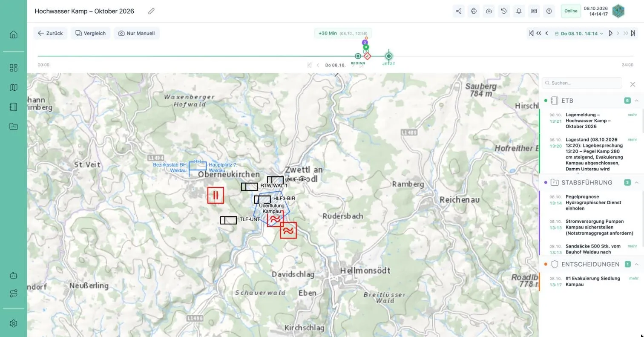Click the Online status badge
Image resolution: width=644 pixels, height=337 pixels.
click(571, 11)
